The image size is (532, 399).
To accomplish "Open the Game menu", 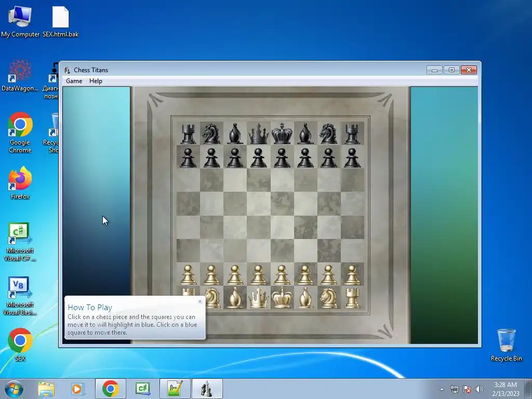I will tap(74, 81).
